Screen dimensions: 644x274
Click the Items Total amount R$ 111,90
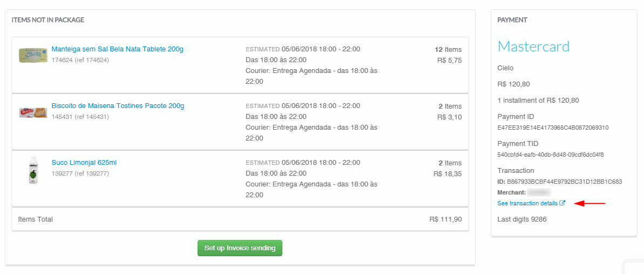point(445,219)
